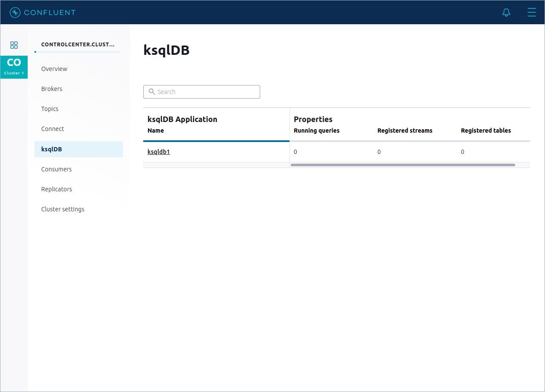Click the Running queries value 0
Screen dimensions: 545x392
point(295,152)
